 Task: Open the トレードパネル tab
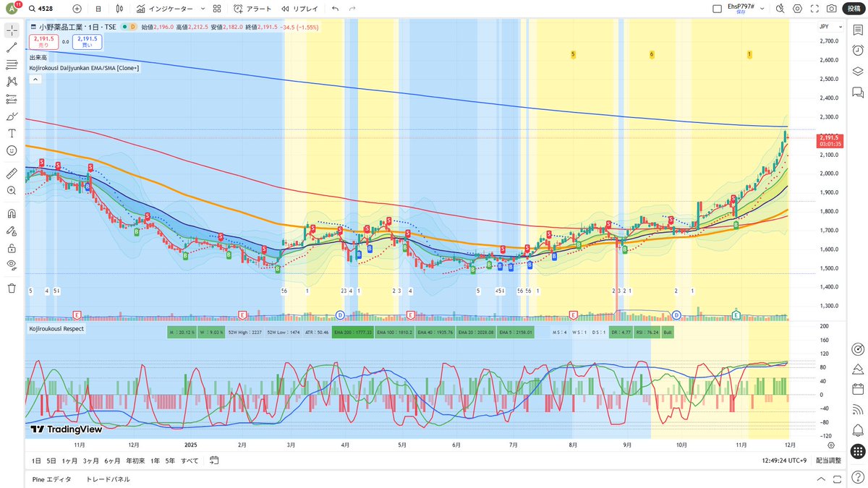(x=108, y=479)
